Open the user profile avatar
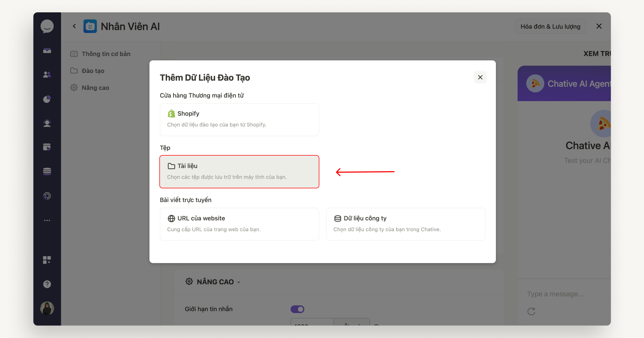 [x=47, y=308]
